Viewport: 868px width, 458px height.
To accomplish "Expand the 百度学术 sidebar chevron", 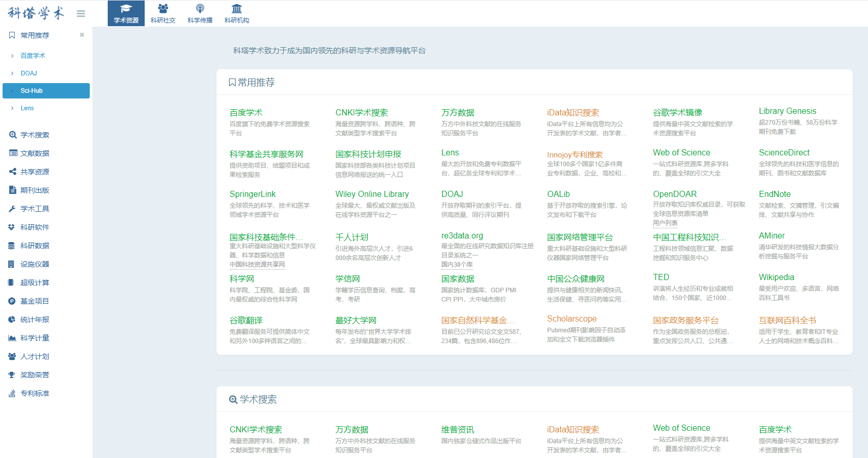I will click(x=12, y=56).
